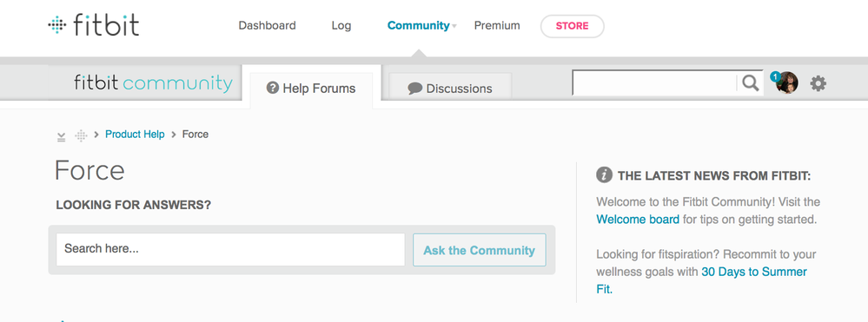
Task: Click THE LATEST NEWS FROM FITBIT heading
Action: [x=714, y=176]
